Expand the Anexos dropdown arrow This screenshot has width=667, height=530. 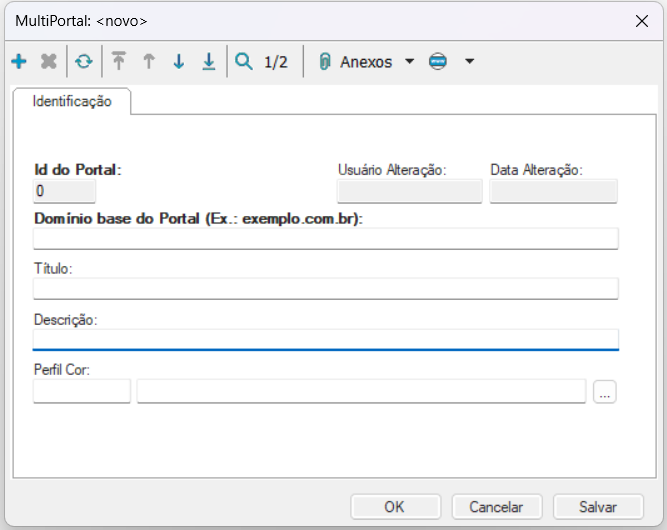pyautogui.click(x=409, y=62)
